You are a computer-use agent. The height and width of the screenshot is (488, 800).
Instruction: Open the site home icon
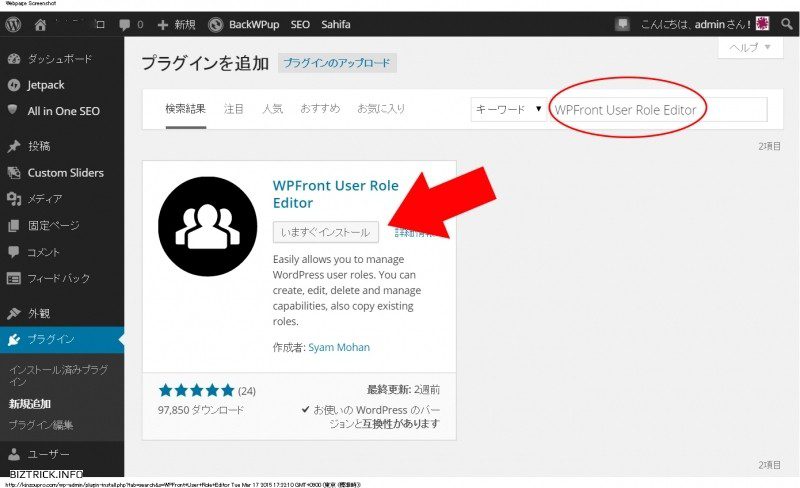tap(40, 25)
